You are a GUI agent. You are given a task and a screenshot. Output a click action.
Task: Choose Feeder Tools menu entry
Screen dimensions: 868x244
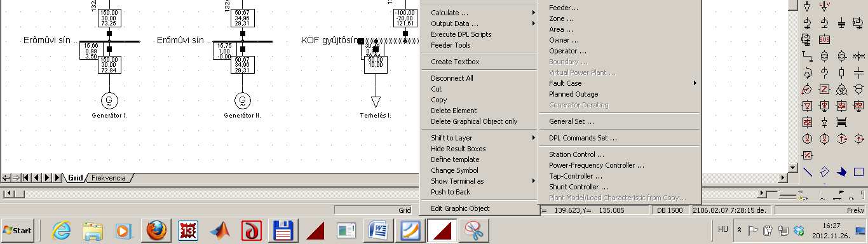coord(480,45)
